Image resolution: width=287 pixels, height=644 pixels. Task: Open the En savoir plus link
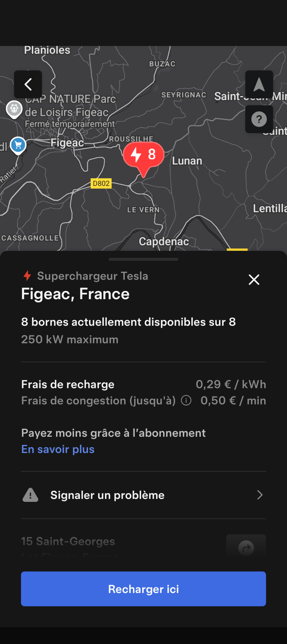tap(58, 449)
